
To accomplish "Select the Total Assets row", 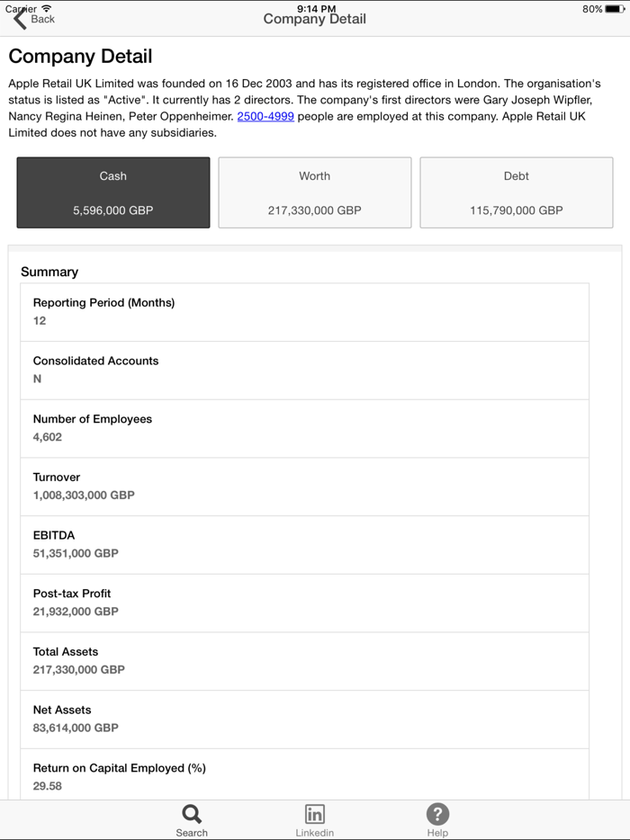I will [x=304, y=661].
